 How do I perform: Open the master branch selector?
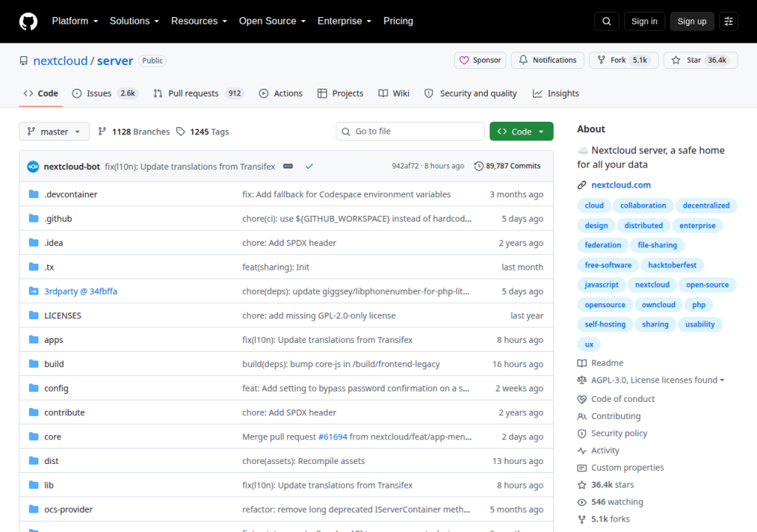54,132
